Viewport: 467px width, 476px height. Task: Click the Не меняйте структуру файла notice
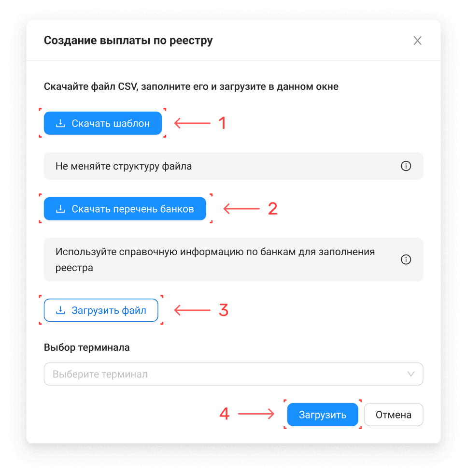pyautogui.click(x=233, y=166)
